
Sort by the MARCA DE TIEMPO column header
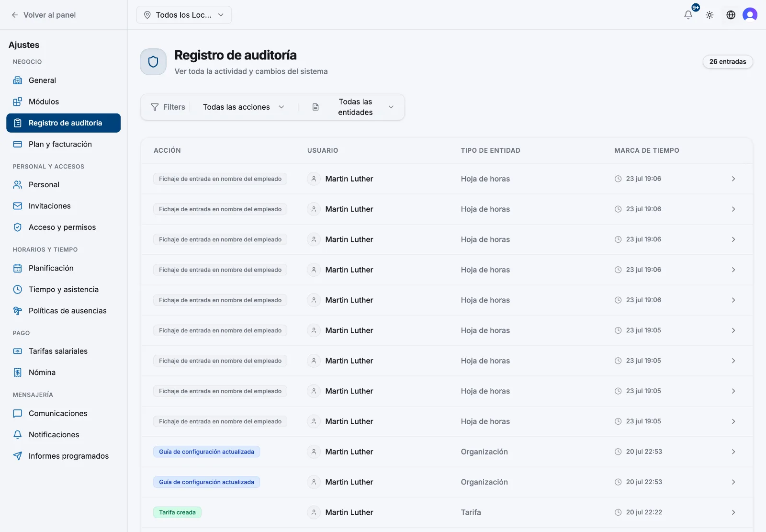coord(647,150)
